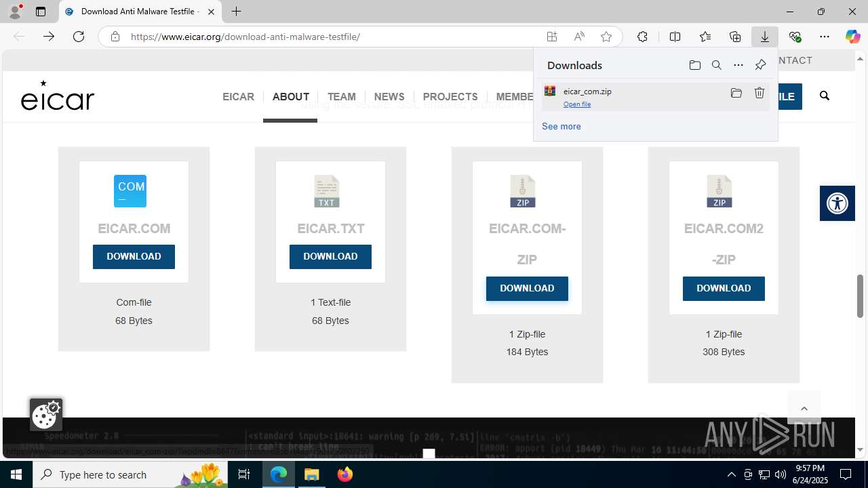The width and height of the screenshot is (868, 488).
Task: Launch Firefox from the taskbar
Action: click(345, 474)
